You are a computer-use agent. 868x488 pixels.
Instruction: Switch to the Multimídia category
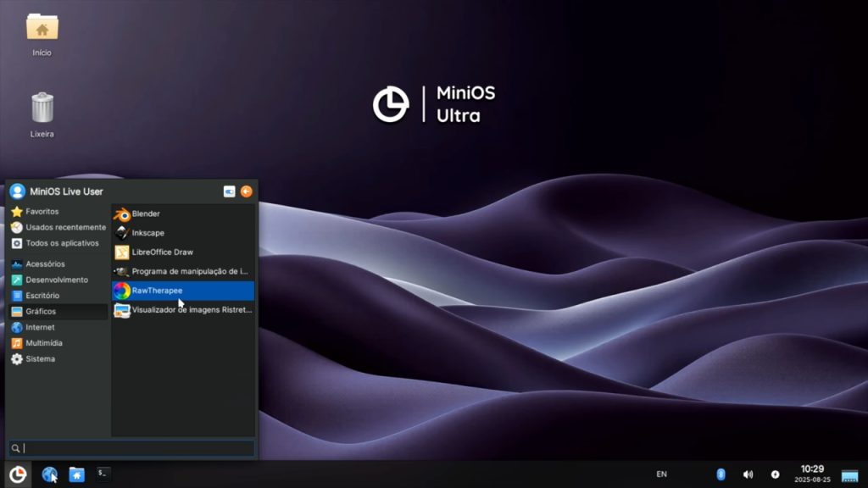coord(43,343)
